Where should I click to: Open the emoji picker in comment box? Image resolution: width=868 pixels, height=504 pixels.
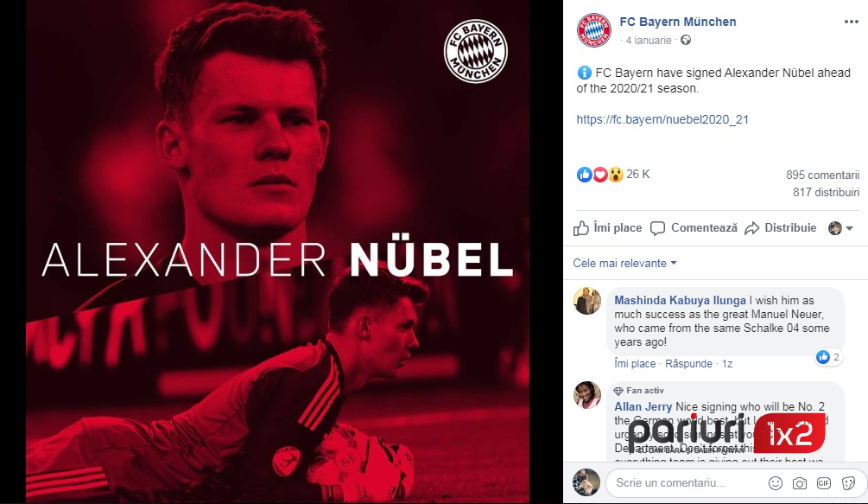[x=776, y=483]
